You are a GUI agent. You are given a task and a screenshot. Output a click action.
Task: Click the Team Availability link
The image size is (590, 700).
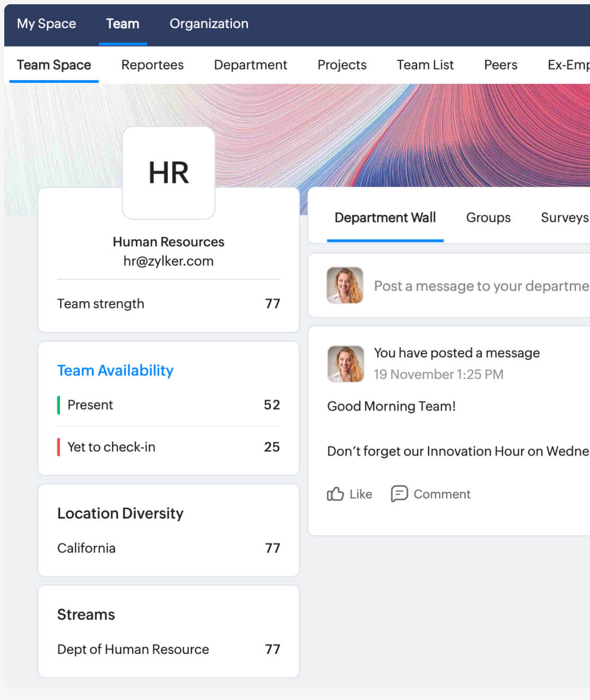(115, 370)
